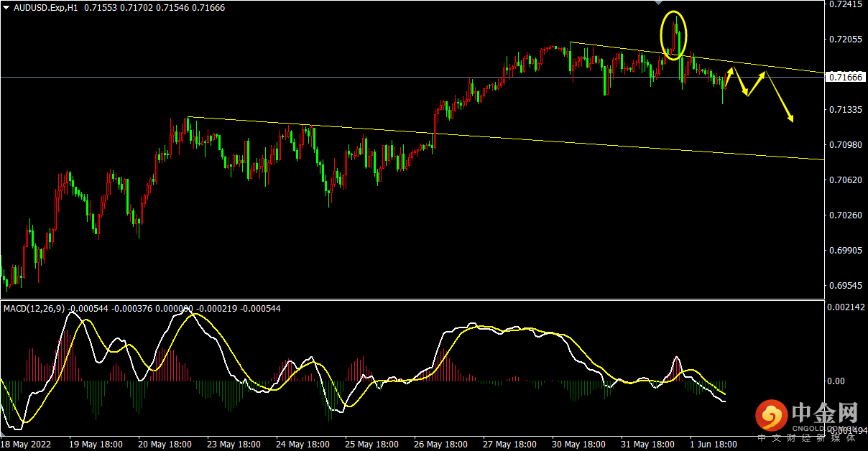The height and width of the screenshot is (451, 868).
Task: Click MACD scale value 0.00
Action: pyautogui.click(x=836, y=381)
